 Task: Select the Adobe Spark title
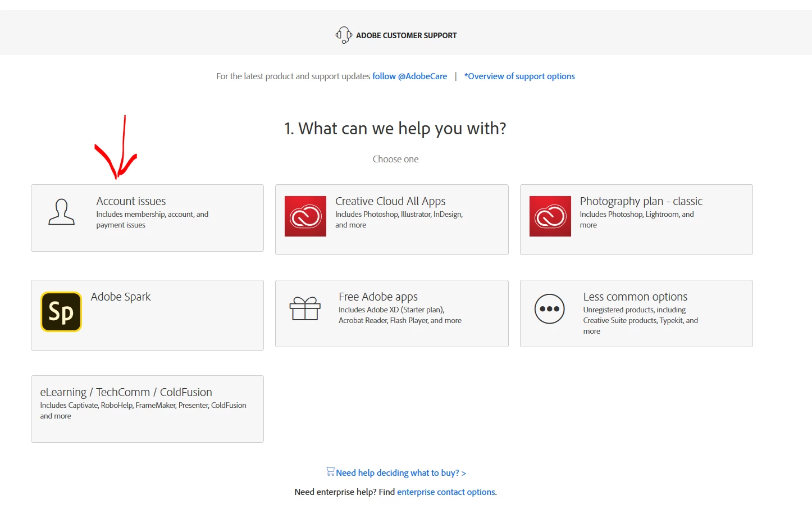(x=121, y=297)
